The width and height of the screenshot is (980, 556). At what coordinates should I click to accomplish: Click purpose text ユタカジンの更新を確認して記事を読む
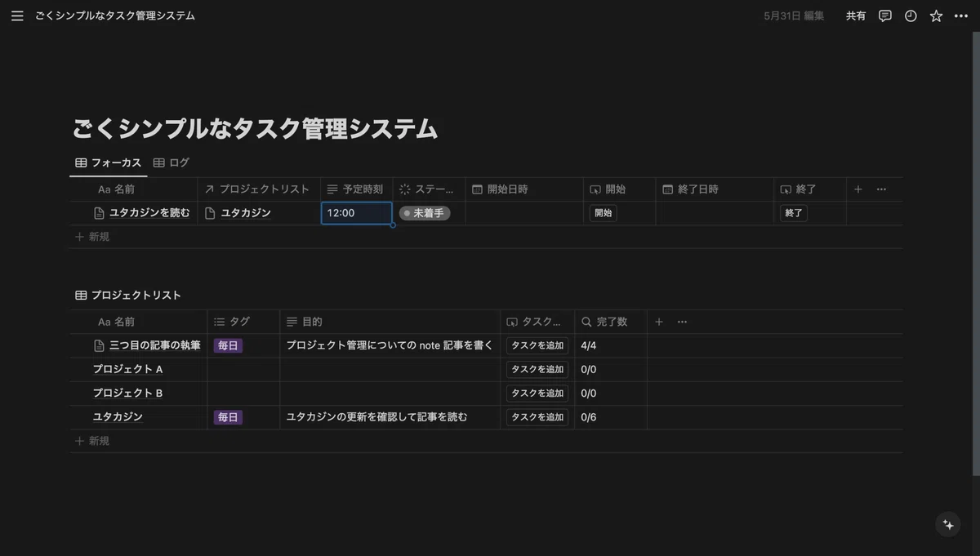[376, 417]
